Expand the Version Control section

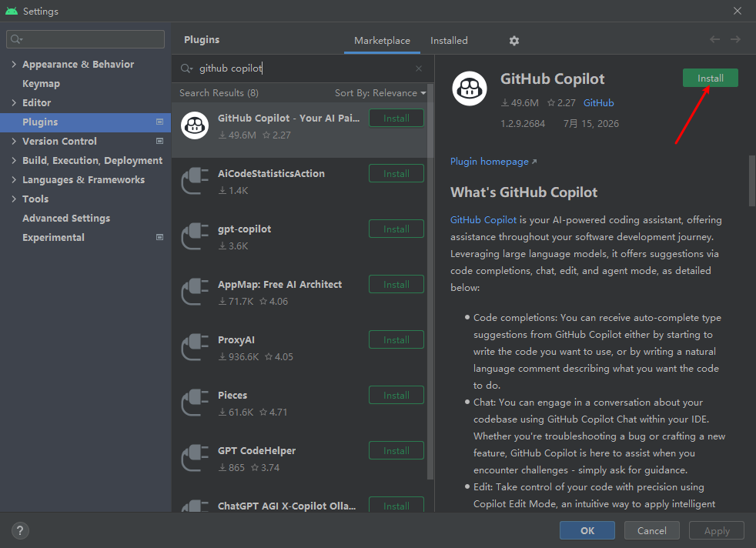pyautogui.click(x=14, y=141)
